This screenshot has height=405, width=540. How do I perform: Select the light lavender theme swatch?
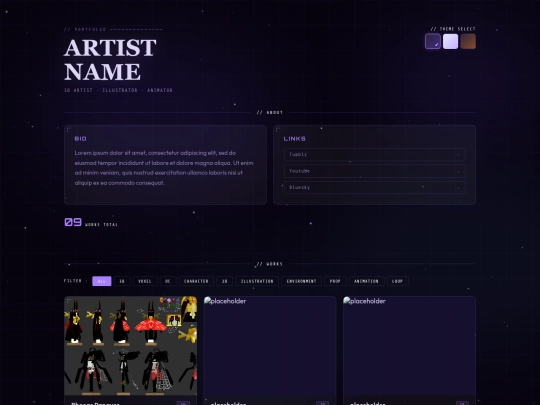[x=450, y=41]
